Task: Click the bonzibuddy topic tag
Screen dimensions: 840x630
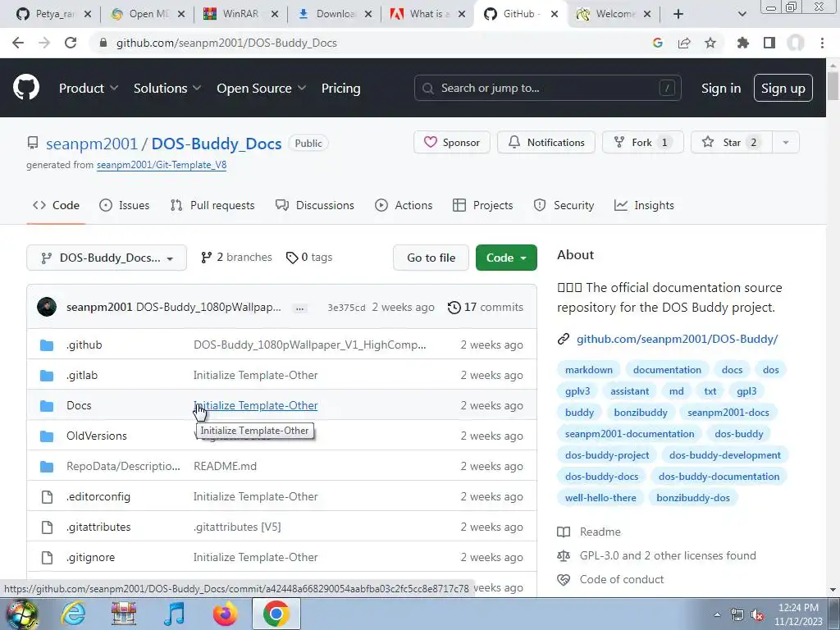Action: coord(641,413)
